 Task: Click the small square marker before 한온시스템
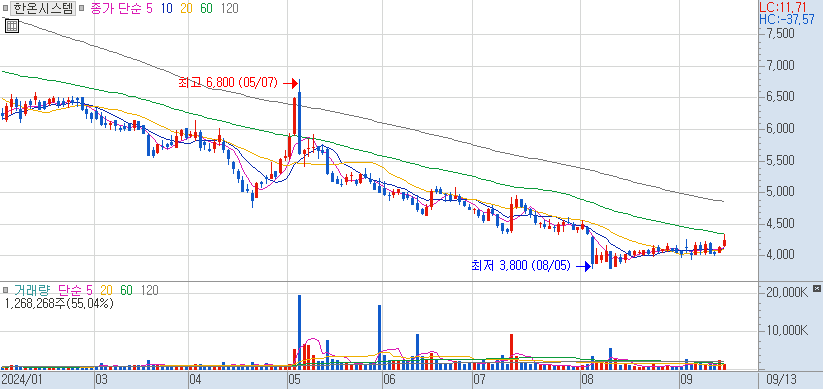(5, 9)
